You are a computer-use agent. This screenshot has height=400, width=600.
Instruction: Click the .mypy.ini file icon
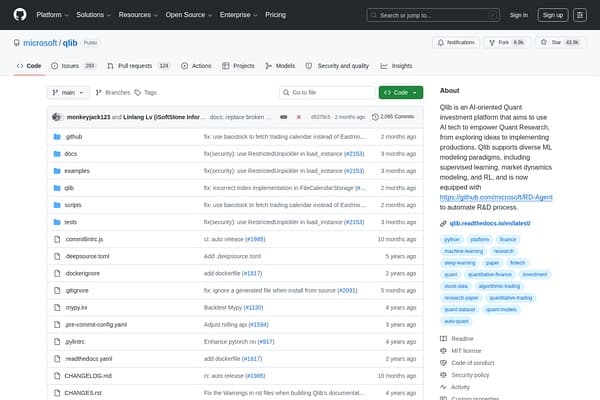click(57, 308)
